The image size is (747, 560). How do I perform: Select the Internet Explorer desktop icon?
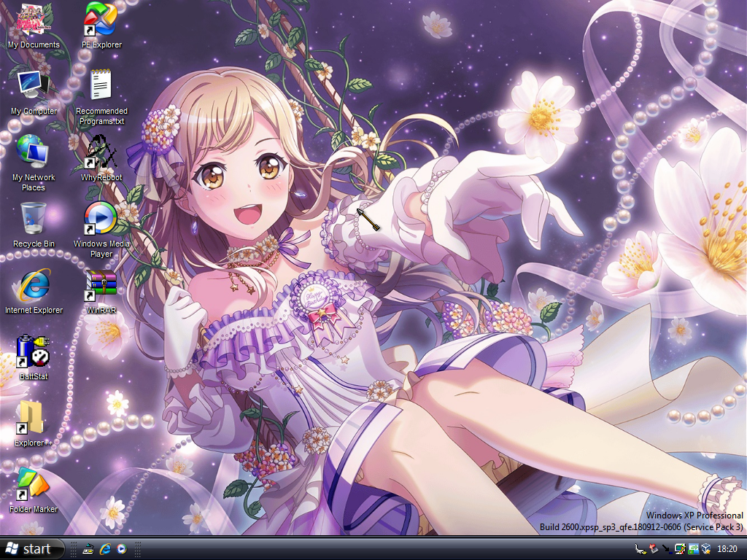point(34,292)
